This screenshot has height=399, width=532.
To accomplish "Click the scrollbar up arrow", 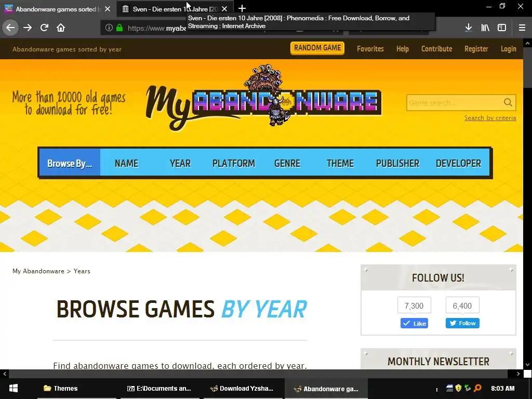I will click(527, 43).
